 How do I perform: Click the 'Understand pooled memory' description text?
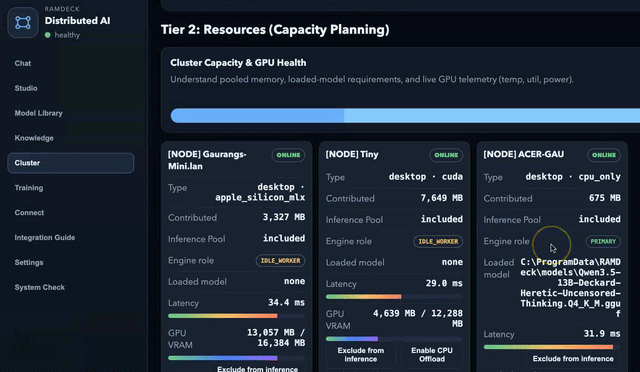coord(372,80)
